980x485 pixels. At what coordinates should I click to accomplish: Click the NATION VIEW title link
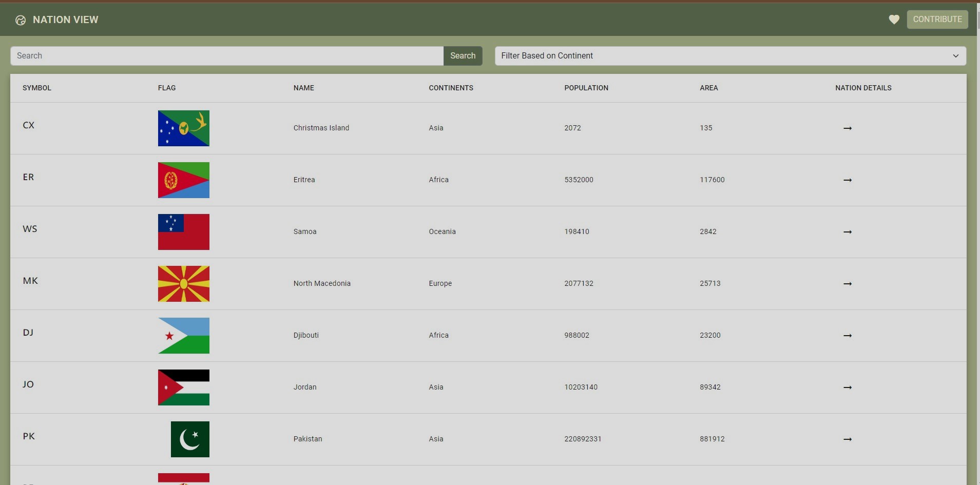pyautogui.click(x=65, y=20)
